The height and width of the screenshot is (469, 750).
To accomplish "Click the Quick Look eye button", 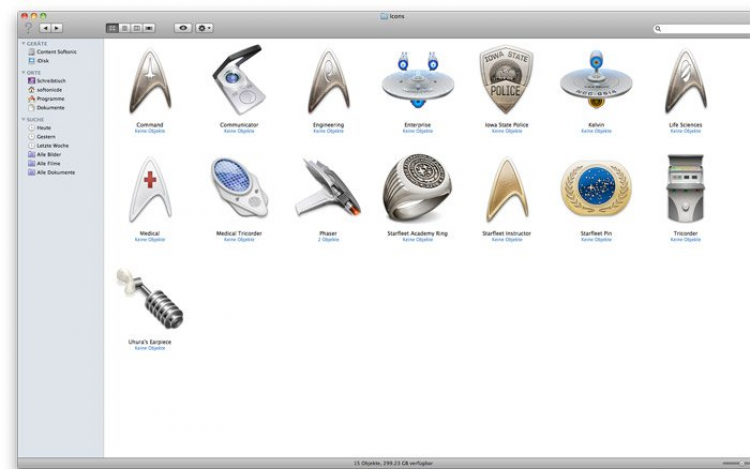I will pos(183,28).
